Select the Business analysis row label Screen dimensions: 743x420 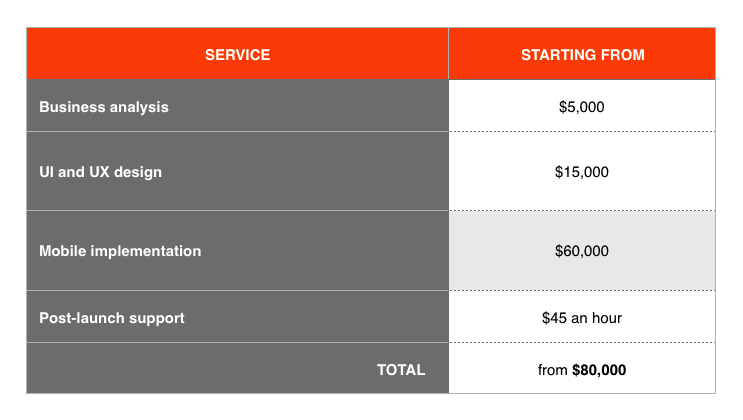pyautogui.click(x=104, y=107)
